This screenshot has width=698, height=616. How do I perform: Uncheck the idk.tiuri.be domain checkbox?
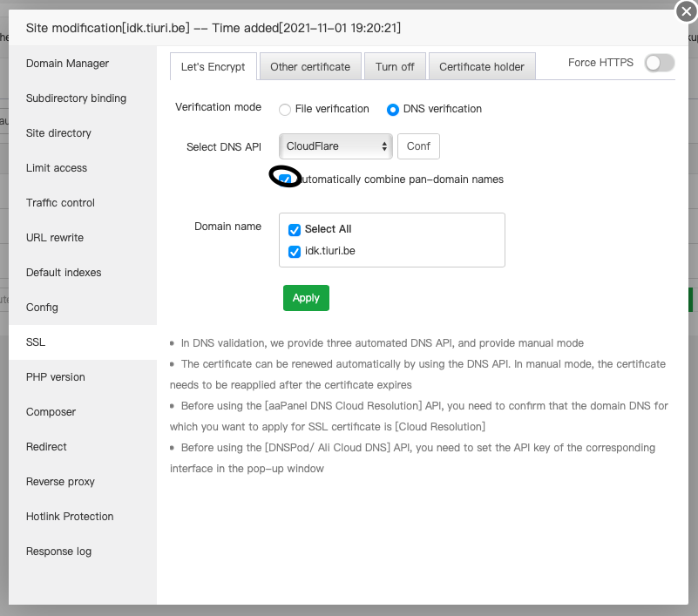click(x=295, y=252)
